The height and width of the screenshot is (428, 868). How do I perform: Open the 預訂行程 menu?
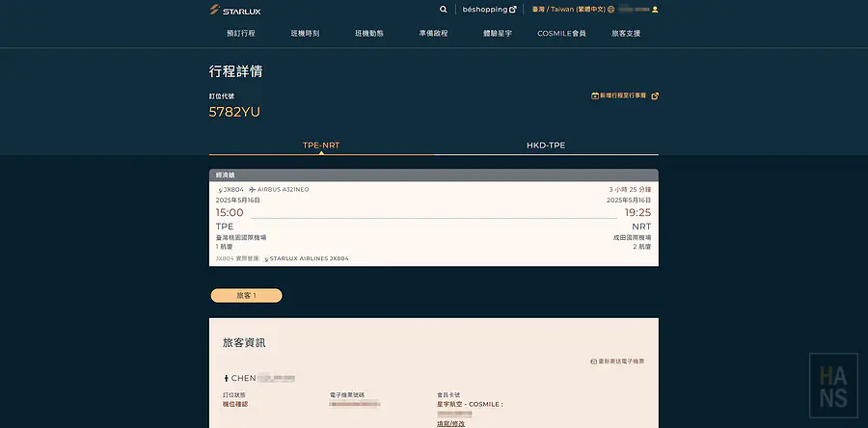pyautogui.click(x=241, y=33)
